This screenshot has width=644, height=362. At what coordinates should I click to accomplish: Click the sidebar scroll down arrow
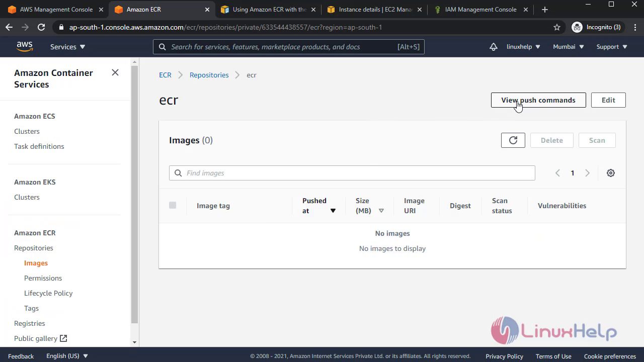(134, 342)
